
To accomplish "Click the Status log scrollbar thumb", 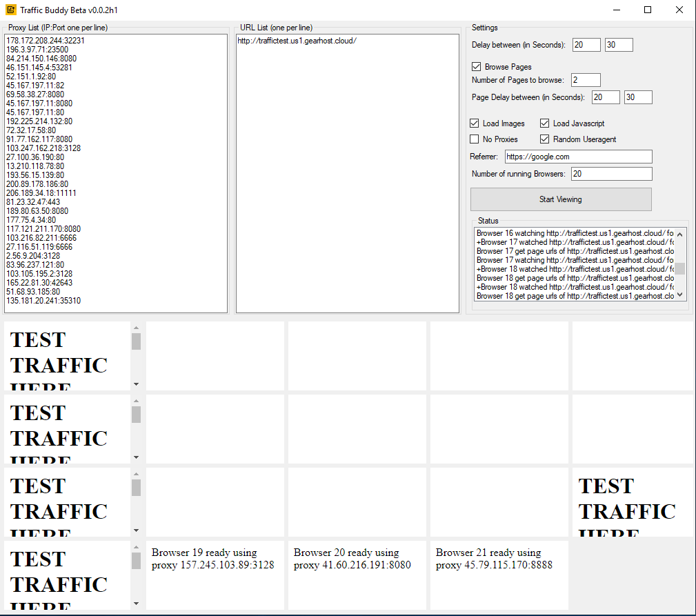I will (679, 268).
